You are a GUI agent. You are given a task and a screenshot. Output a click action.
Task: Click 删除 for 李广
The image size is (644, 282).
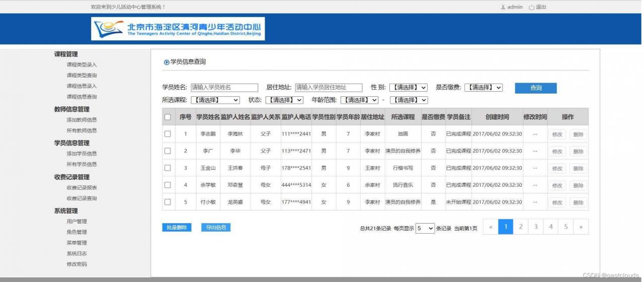click(x=578, y=151)
